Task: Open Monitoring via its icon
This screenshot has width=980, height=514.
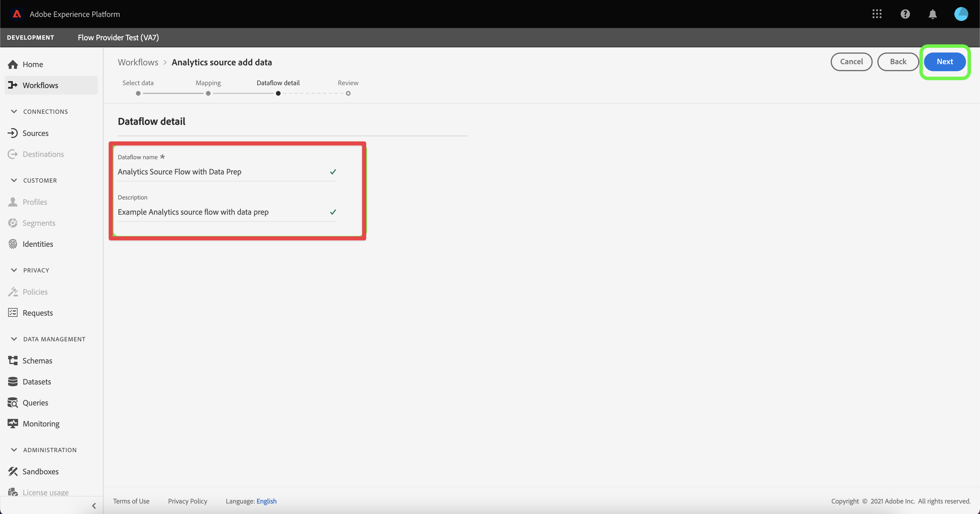Action: (13, 424)
